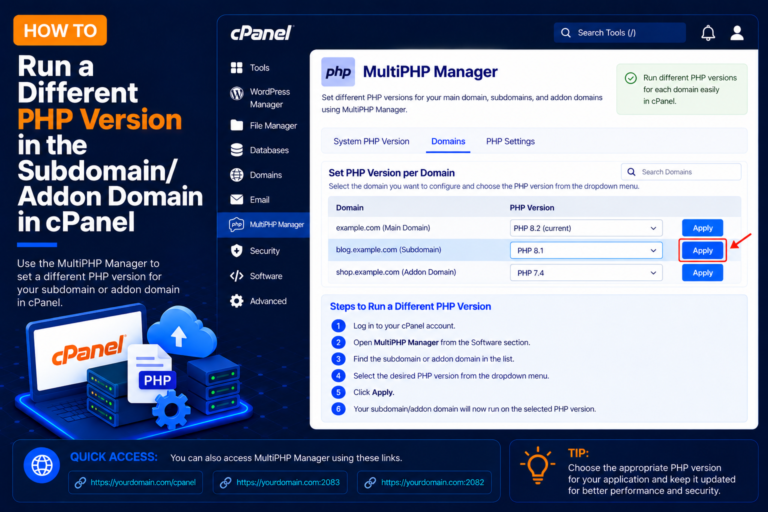Image resolution: width=768 pixels, height=512 pixels.
Task: Switch to the System PHP Version tab
Action: point(371,141)
